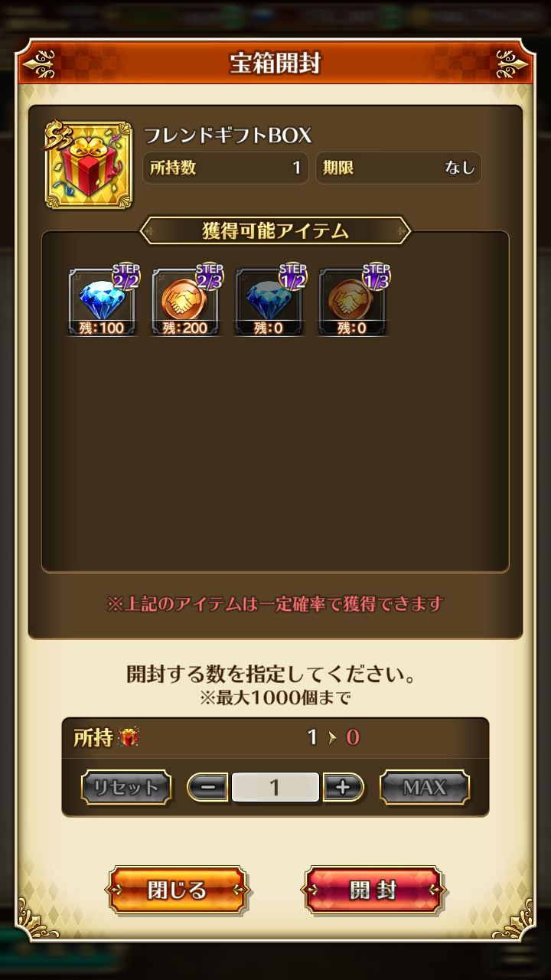Tap the 残:200 label under the coin
Viewport: 551px width, 980px height.
point(185,328)
